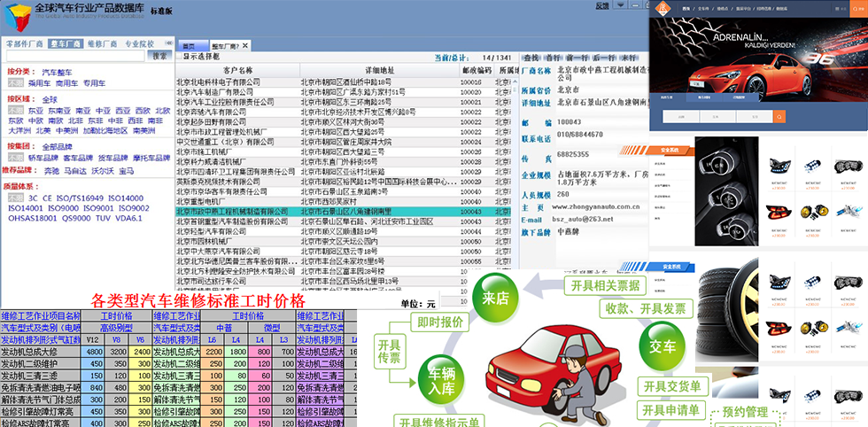Click the website www.zhongyanauto.com.cn value
The image size is (868, 427).
click(x=595, y=206)
